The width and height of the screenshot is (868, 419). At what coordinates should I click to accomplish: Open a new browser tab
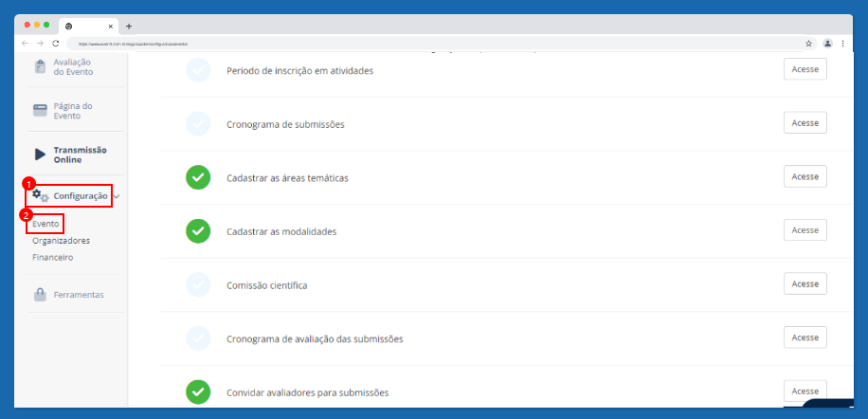(129, 26)
